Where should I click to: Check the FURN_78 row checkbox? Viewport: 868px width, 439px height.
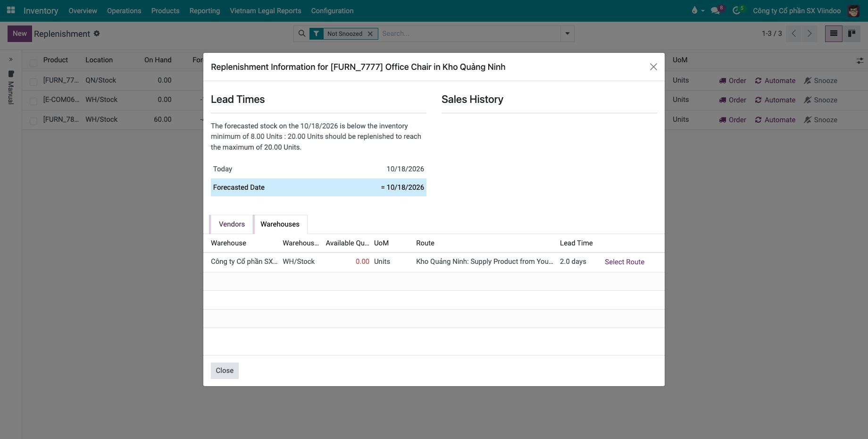coord(33,121)
